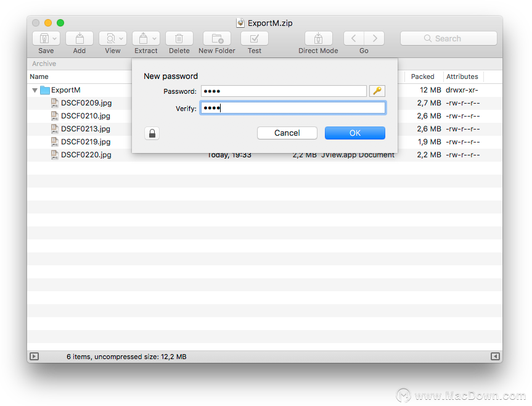Screen dimensions: 532x406
Task: Click the Delete trash icon
Action: point(179,38)
